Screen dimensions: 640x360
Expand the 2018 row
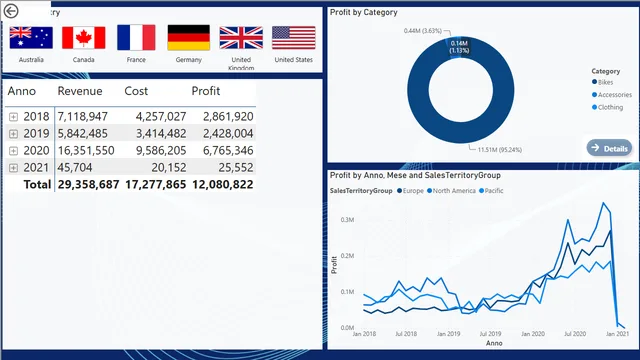[13, 117]
